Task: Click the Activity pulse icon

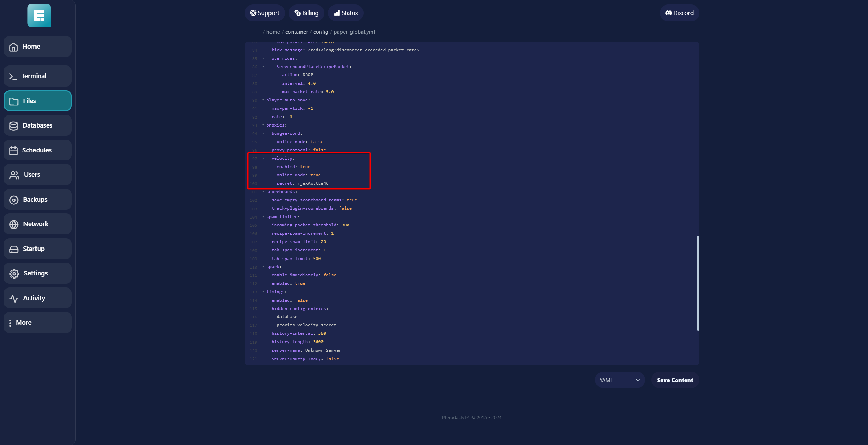Action: pyautogui.click(x=14, y=299)
